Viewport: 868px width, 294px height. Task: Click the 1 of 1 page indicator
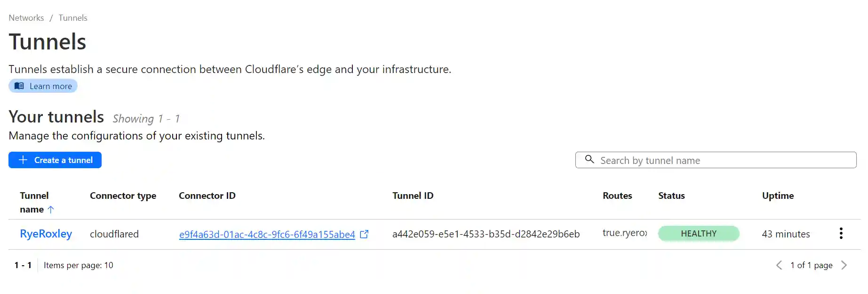811,265
